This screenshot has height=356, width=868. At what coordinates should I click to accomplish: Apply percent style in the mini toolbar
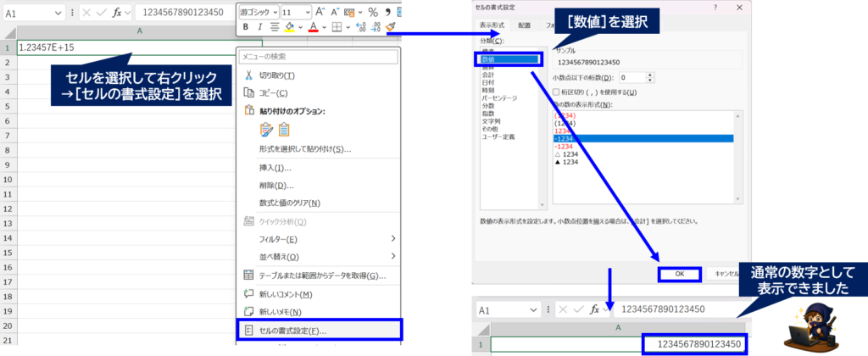click(373, 12)
